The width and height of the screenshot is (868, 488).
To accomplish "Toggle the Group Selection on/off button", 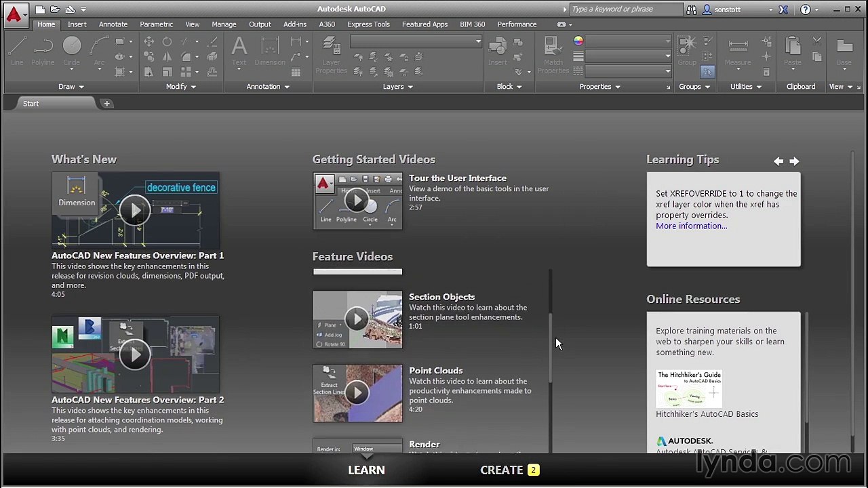I will tap(707, 72).
